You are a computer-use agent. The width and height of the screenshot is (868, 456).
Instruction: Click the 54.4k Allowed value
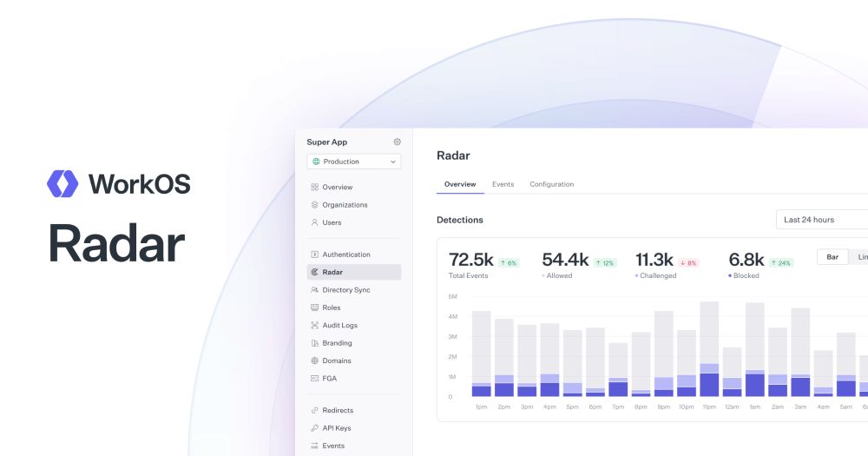[x=565, y=260]
